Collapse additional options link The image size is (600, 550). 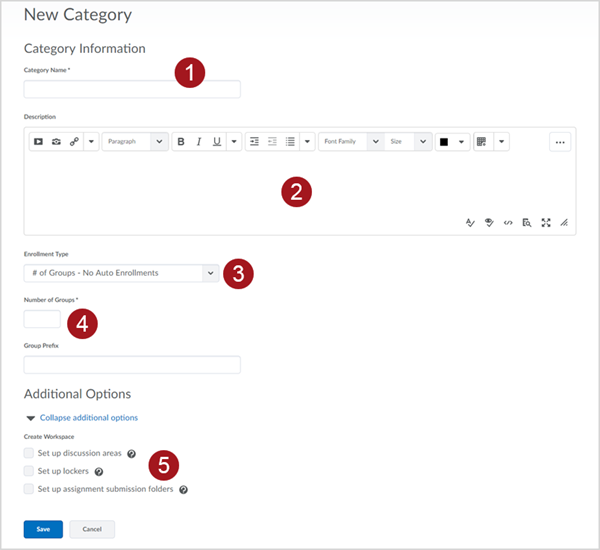[89, 418]
